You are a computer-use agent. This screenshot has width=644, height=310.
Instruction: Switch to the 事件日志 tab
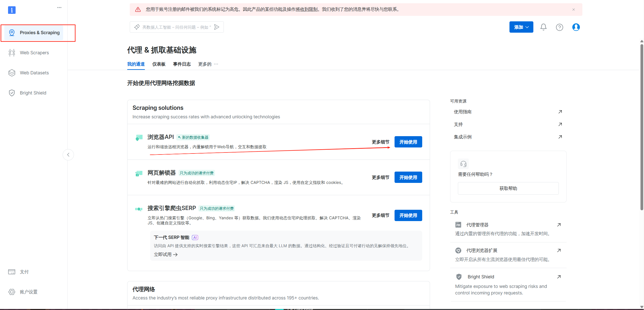point(182,64)
